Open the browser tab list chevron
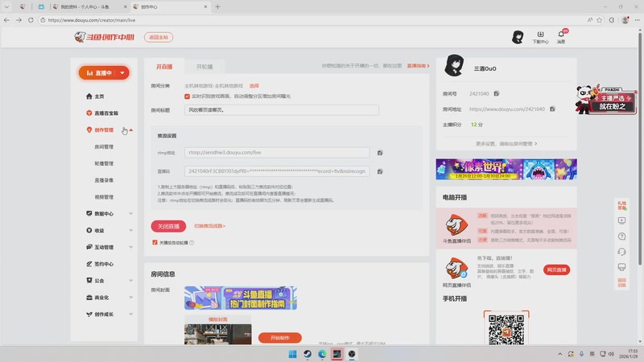Image resolution: width=644 pixels, height=362 pixels. click(6, 6)
